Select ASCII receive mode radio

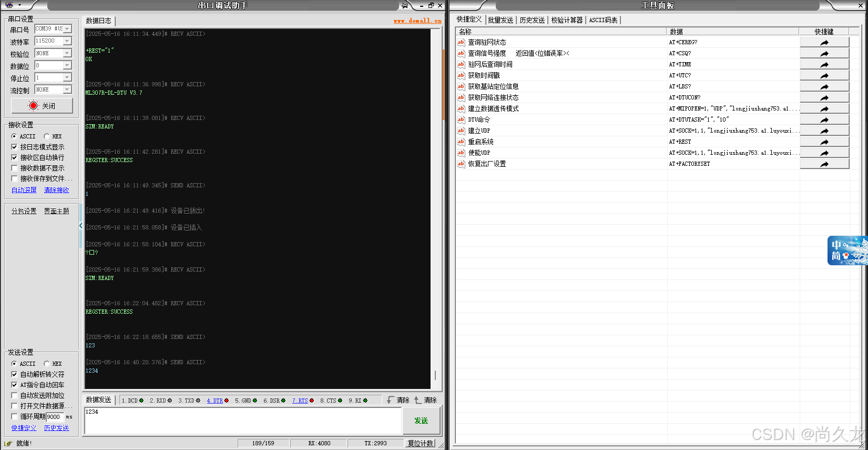tap(14, 136)
